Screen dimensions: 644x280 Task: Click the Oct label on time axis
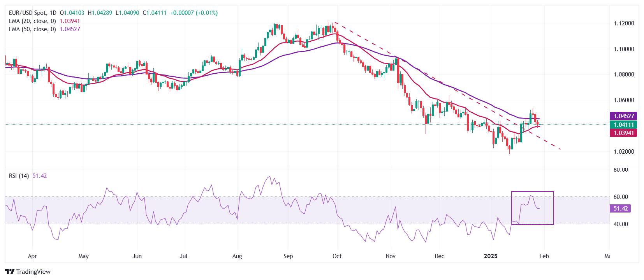tap(337, 256)
